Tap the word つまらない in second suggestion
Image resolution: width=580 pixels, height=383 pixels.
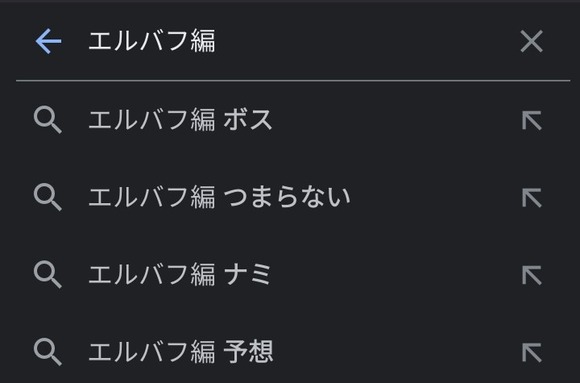pos(287,197)
